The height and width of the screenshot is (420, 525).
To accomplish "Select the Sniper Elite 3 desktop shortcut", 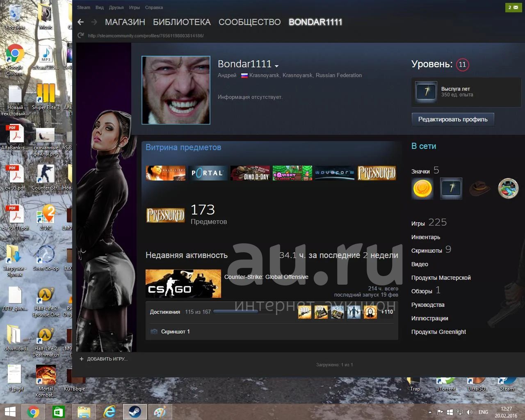I will click(x=46, y=97).
